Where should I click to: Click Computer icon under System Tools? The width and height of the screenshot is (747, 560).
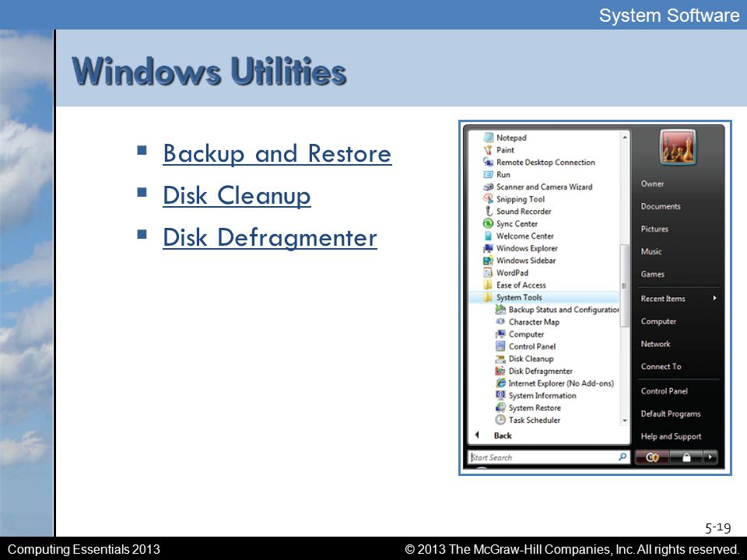coord(500,334)
